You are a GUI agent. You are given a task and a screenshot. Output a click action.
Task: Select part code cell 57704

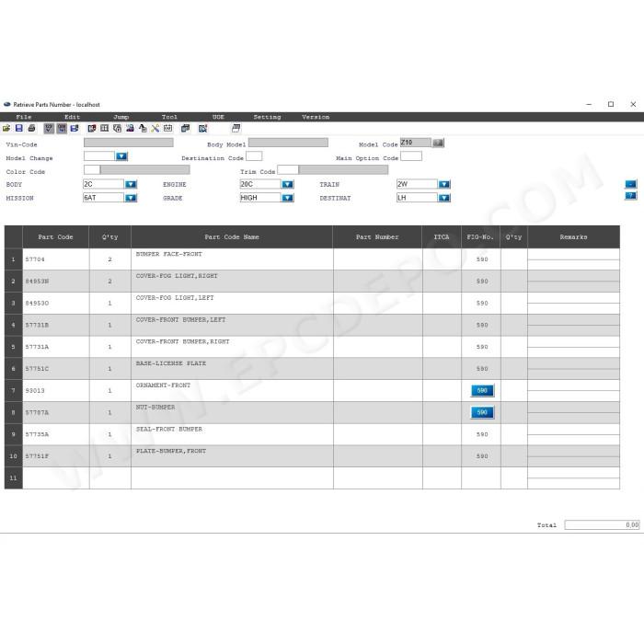(x=56, y=259)
